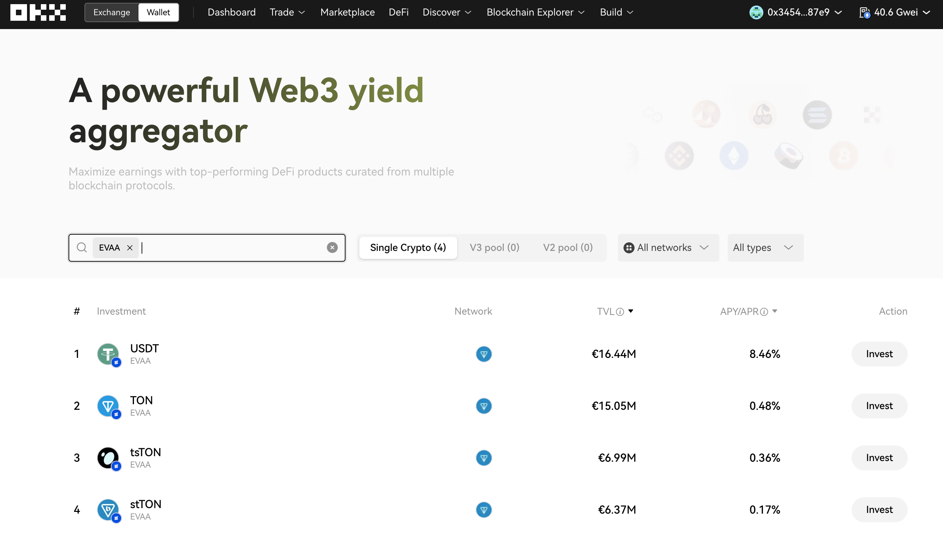Open the All networks dropdown
Screen dimensions: 943x560
[x=668, y=247]
